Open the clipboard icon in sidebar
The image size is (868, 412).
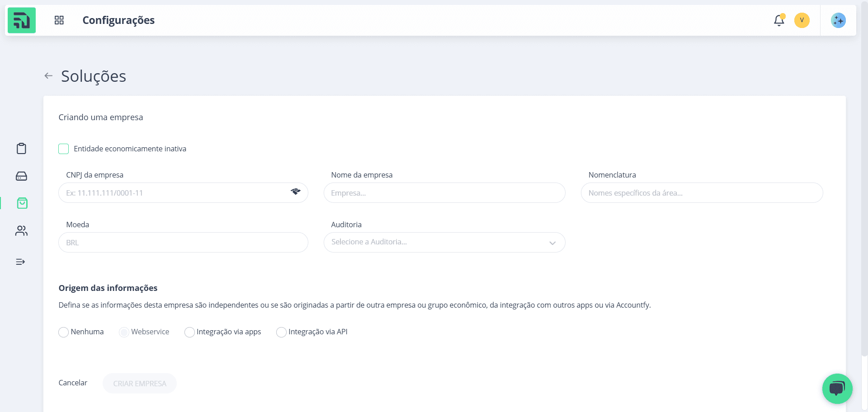coord(21,149)
